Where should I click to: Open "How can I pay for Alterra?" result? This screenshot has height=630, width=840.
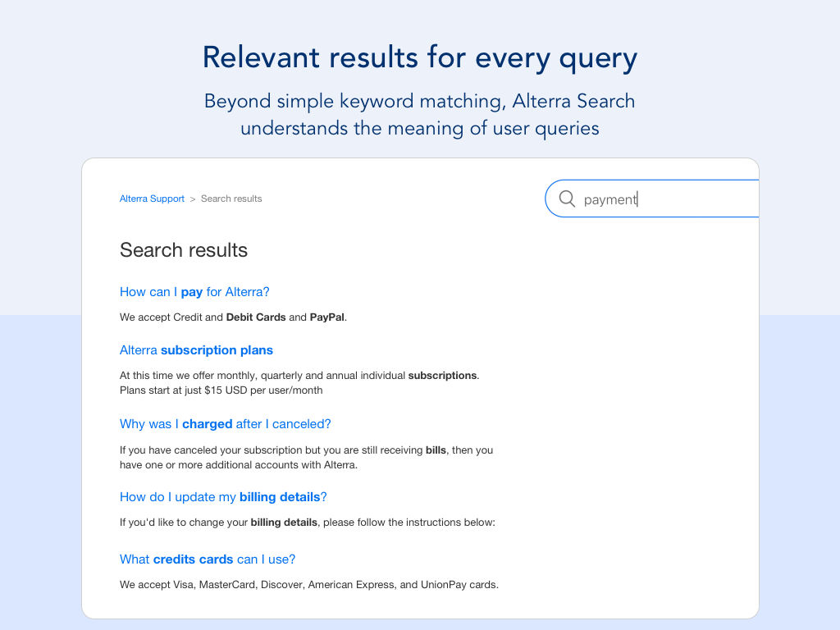194,291
